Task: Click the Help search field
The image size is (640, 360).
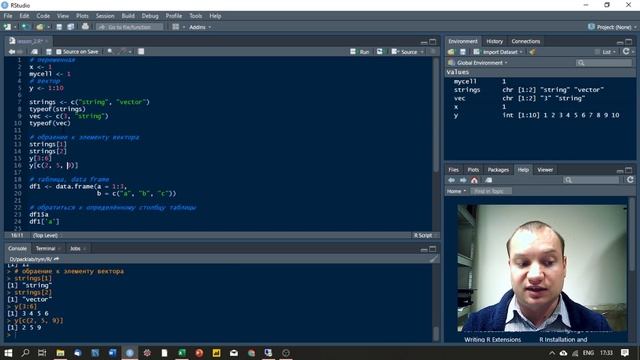Action: pos(591,180)
